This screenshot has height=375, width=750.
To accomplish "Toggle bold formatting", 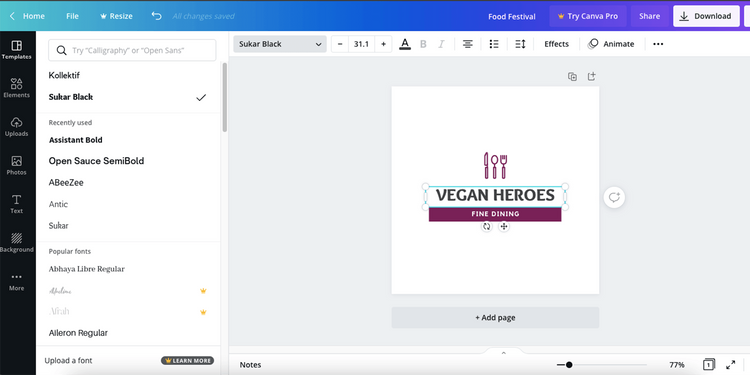I will [423, 44].
